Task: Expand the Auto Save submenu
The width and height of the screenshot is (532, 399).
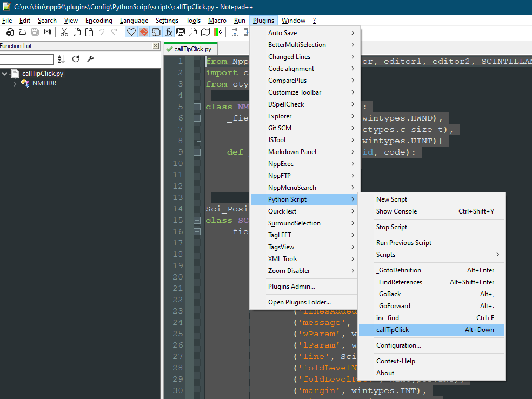Action: click(304, 33)
